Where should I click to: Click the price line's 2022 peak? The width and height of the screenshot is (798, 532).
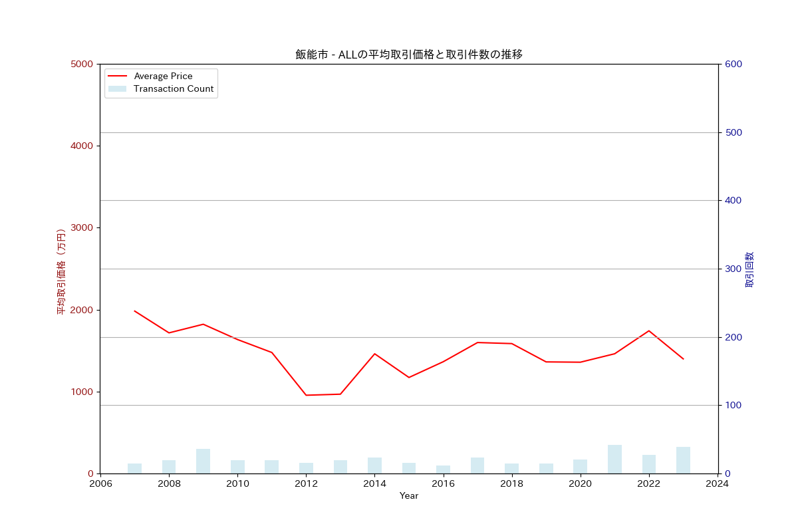(648, 331)
